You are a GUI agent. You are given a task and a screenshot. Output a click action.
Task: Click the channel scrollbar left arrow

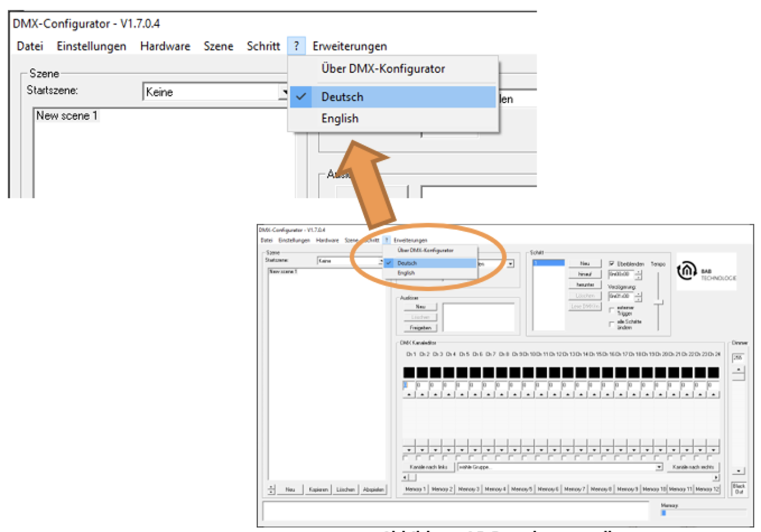point(405,478)
